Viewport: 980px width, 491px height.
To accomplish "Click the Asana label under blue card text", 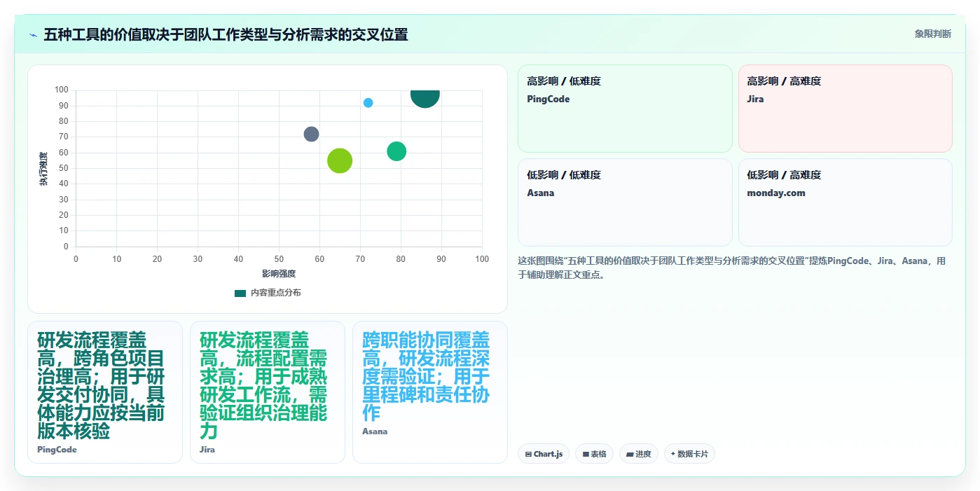I will point(375,431).
